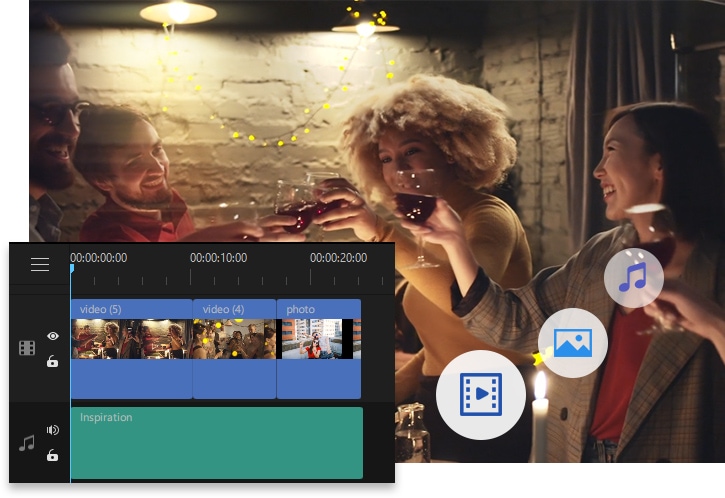The width and height of the screenshot is (725, 498).
Task: Click the video track filmstrip icon
Action: 27,348
